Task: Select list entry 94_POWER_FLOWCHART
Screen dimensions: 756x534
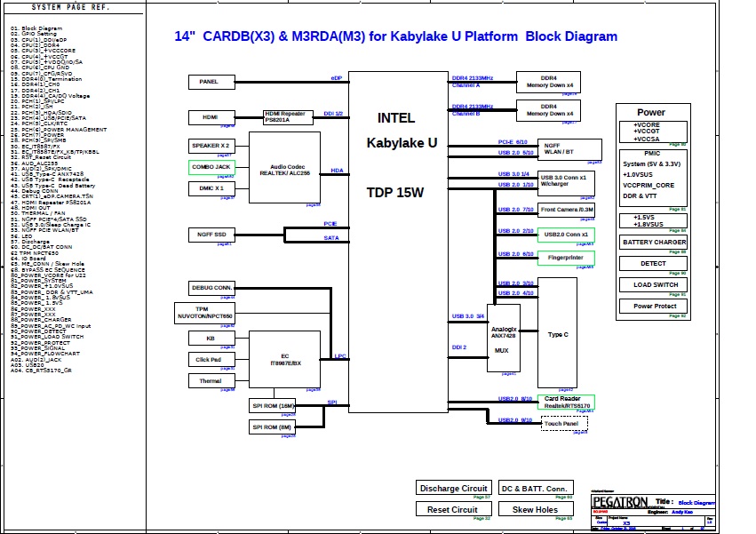Action: pyautogui.click(x=45, y=354)
